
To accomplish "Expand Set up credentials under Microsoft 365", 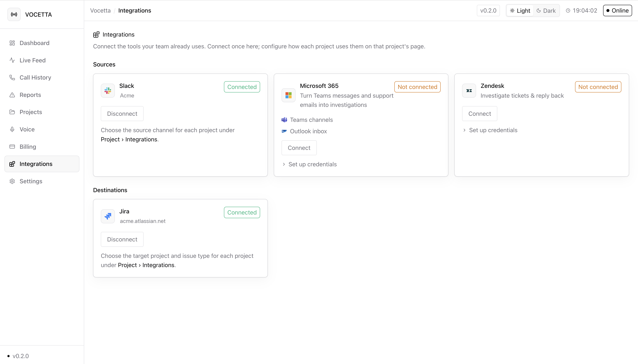I will click(309, 164).
